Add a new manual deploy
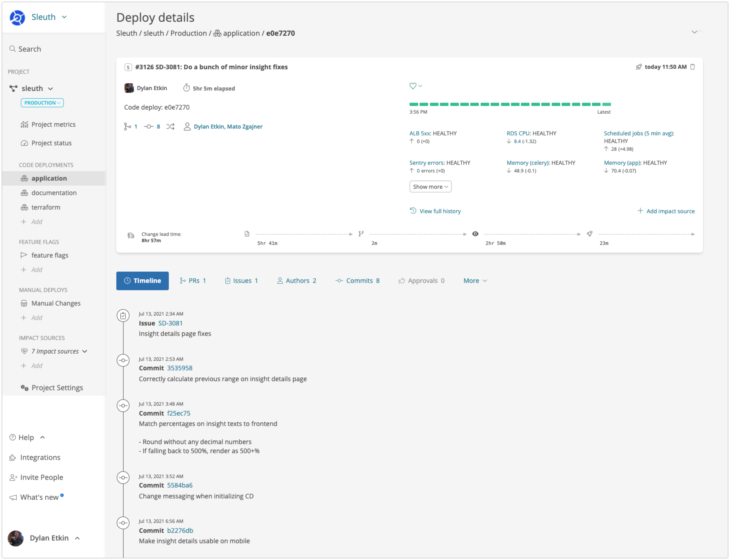 (x=32, y=318)
